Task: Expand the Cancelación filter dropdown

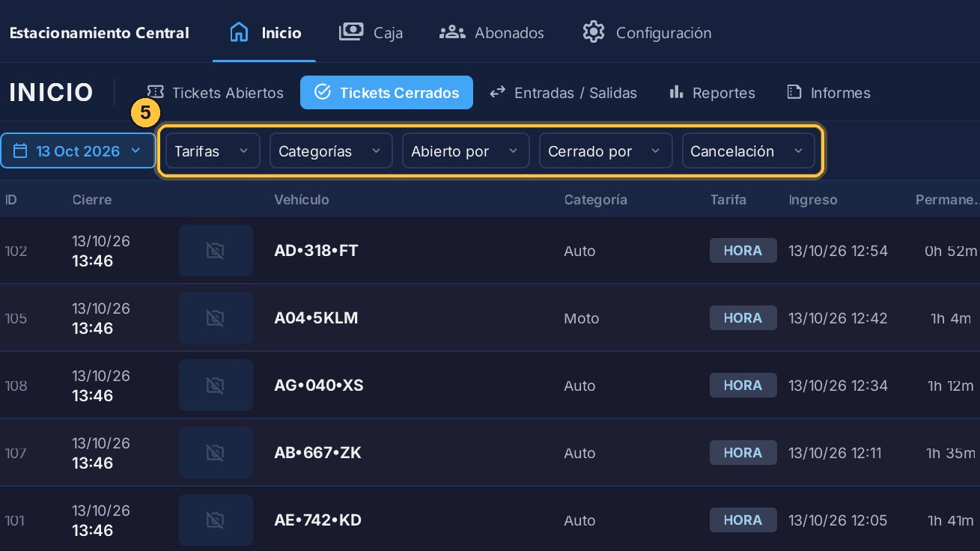Action: point(748,151)
